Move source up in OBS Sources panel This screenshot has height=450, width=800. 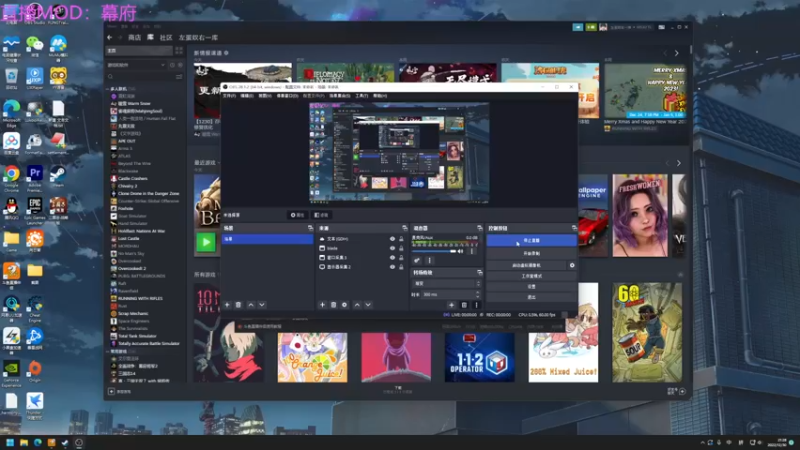pos(357,305)
